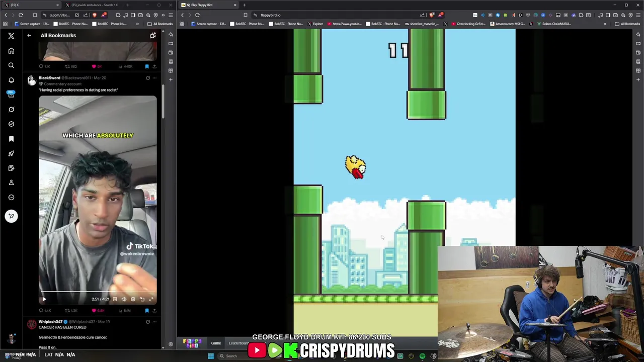Open Brave Shields in the X window

coord(94,15)
